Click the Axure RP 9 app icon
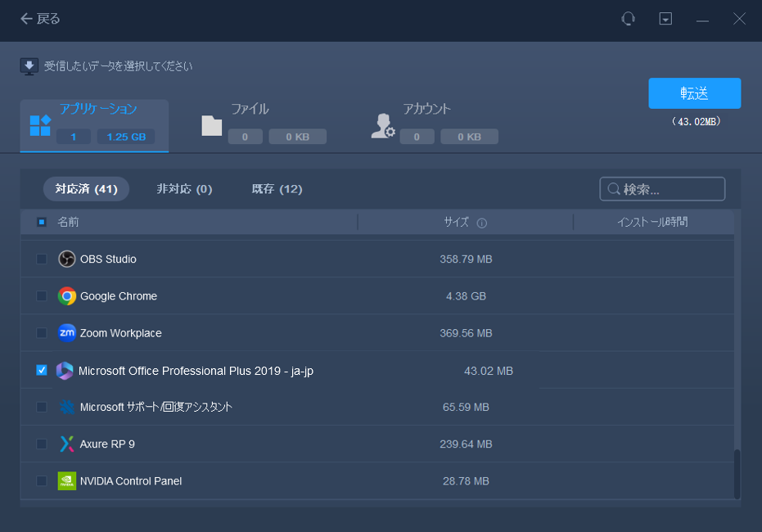Viewport: 762px width, 532px height. click(x=66, y=444)
